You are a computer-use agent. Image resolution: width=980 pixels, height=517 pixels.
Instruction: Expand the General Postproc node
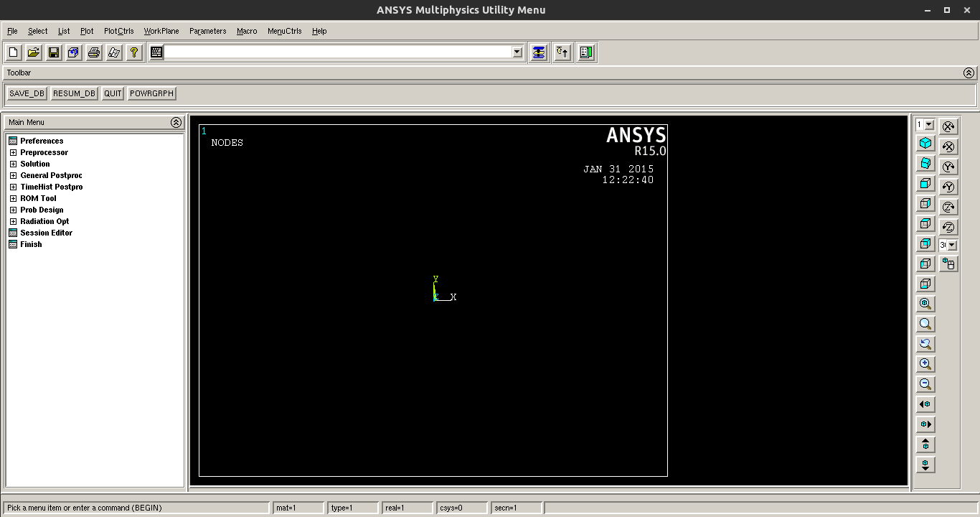pyautogui.click(x=13, y=175)
